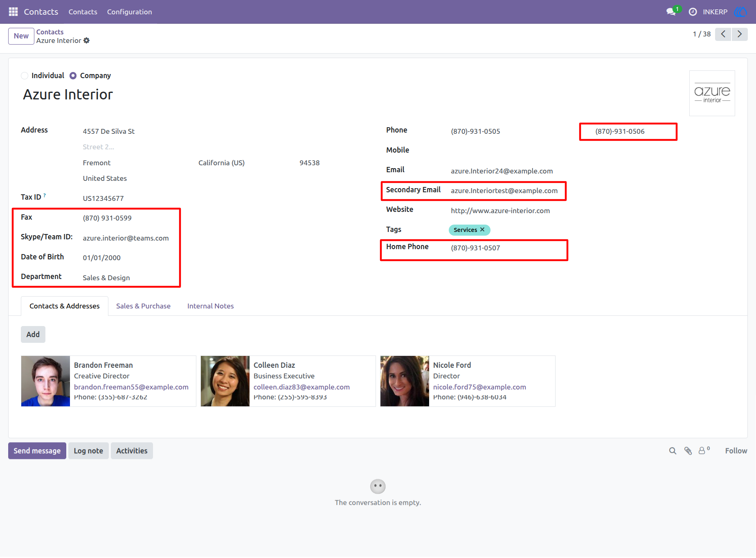Search messages with magnifier icon
Image resolution: width=756 pixels, height=558 pixels.
tap(673, 451)
